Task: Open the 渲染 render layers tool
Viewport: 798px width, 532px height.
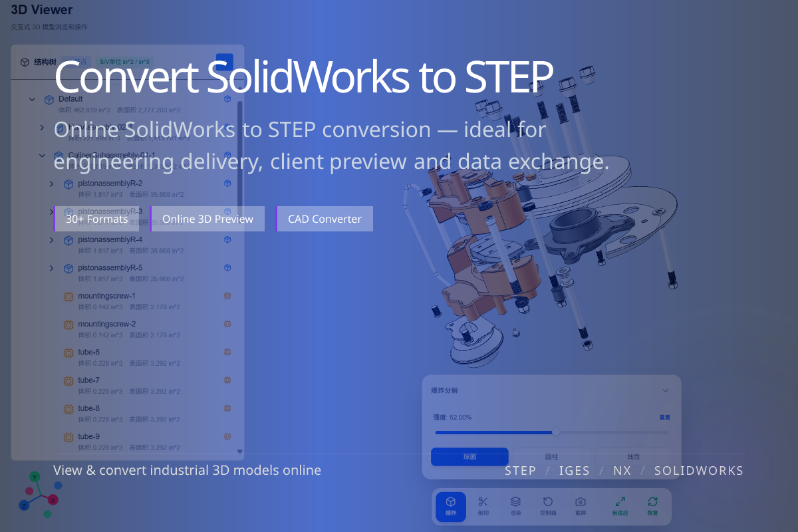Action: coord(515,506)
